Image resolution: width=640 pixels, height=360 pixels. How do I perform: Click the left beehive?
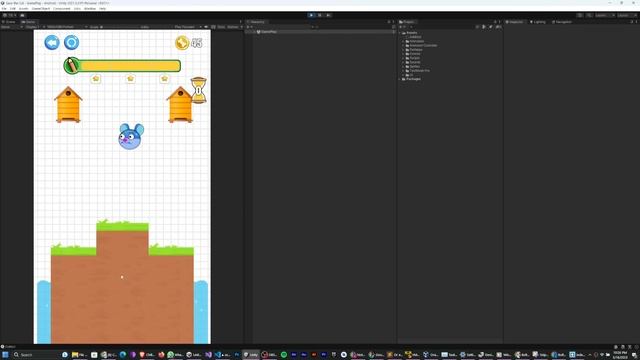coord(68,104)
